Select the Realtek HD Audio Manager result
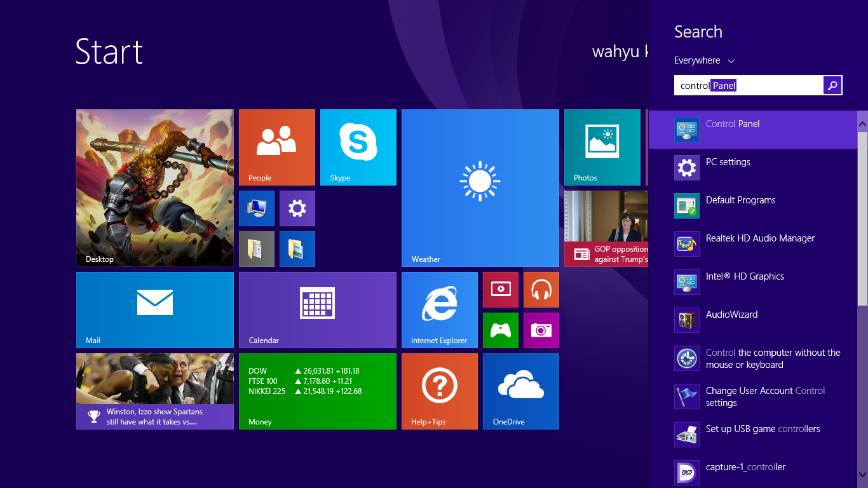868x488 pixels. [x=753, y=244]
